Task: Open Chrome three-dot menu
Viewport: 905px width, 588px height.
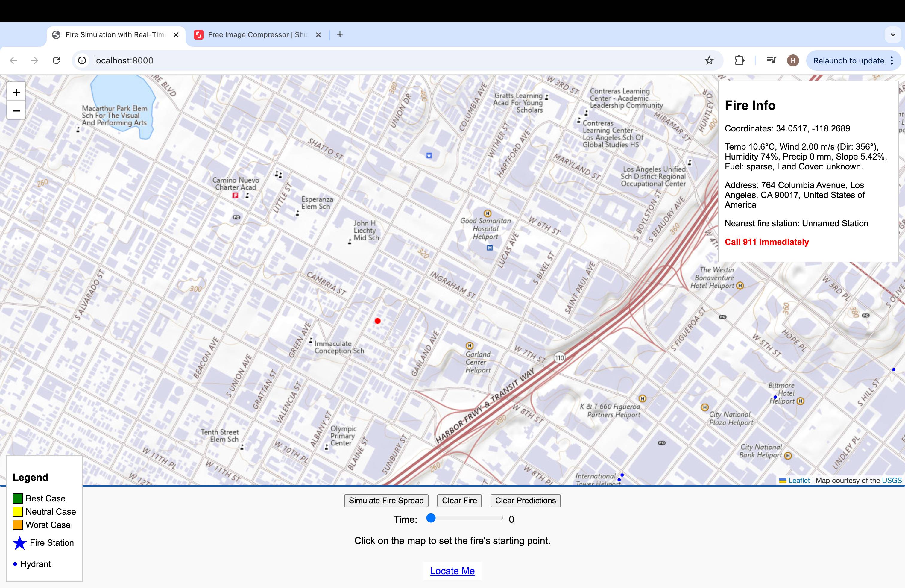Action: [892, 60]
